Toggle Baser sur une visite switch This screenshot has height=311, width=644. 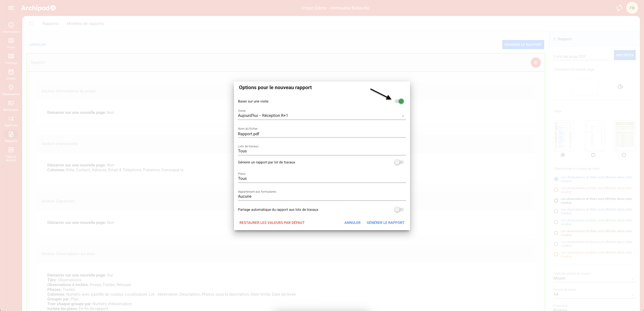point(399,101)
